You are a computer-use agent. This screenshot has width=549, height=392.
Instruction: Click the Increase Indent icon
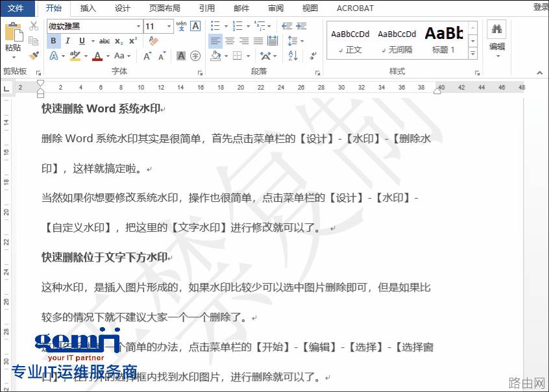click(301, 26)
